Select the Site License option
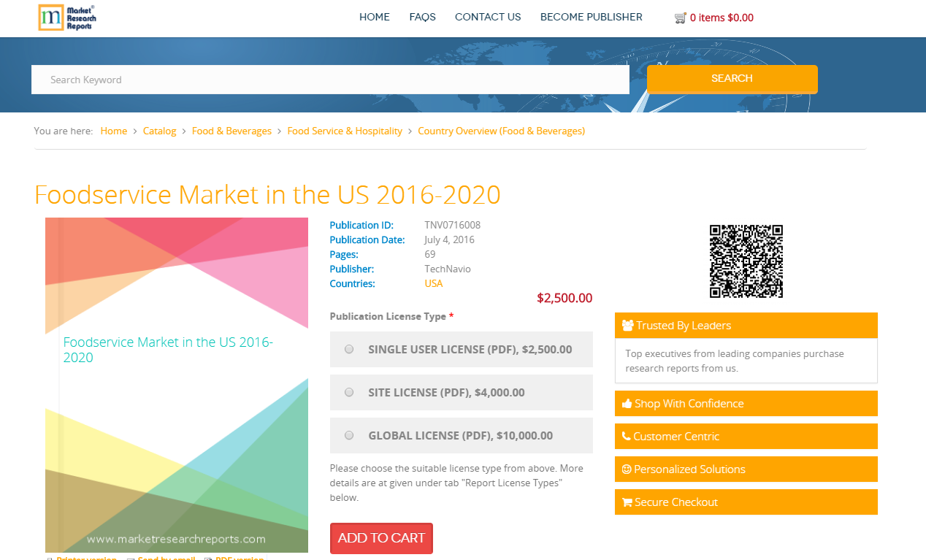The height and width of the screenshot is (560, 926). [x=348, y=392]
